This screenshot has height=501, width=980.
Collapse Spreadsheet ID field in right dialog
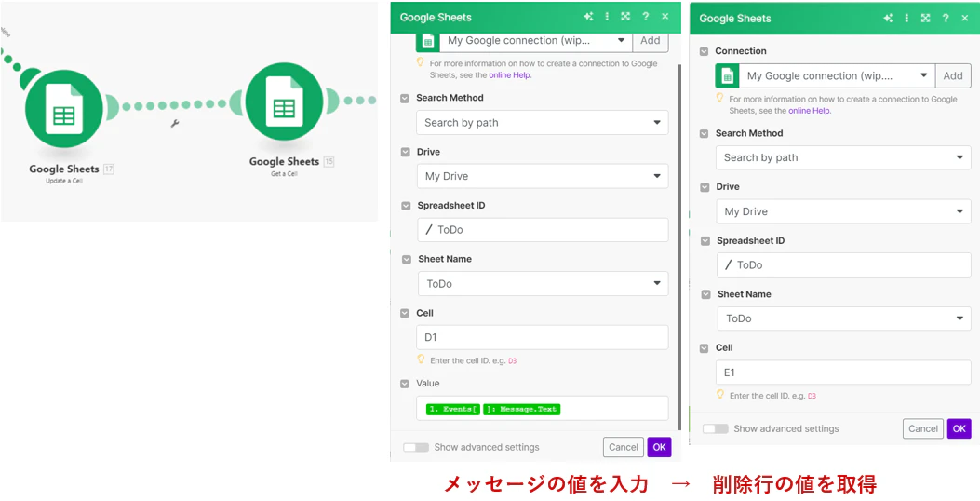tap(705, 241)
